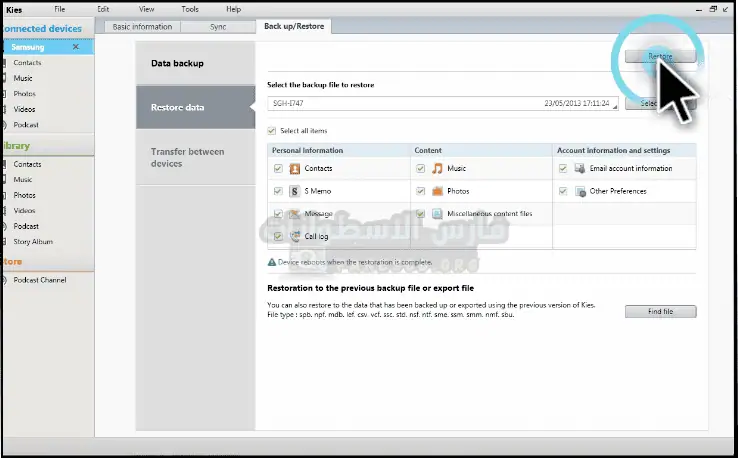Image resolution: width=738 pixels, height=458 pixels.
Task: Open Story Album in the Library list
Action: click(33, 241)
